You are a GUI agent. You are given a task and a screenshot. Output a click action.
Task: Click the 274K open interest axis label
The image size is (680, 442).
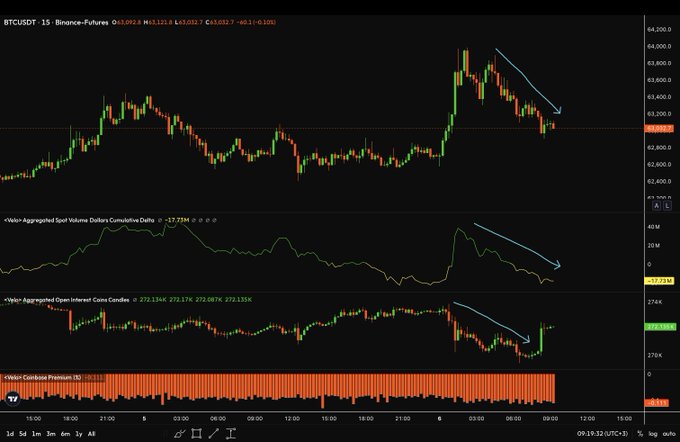655,302
